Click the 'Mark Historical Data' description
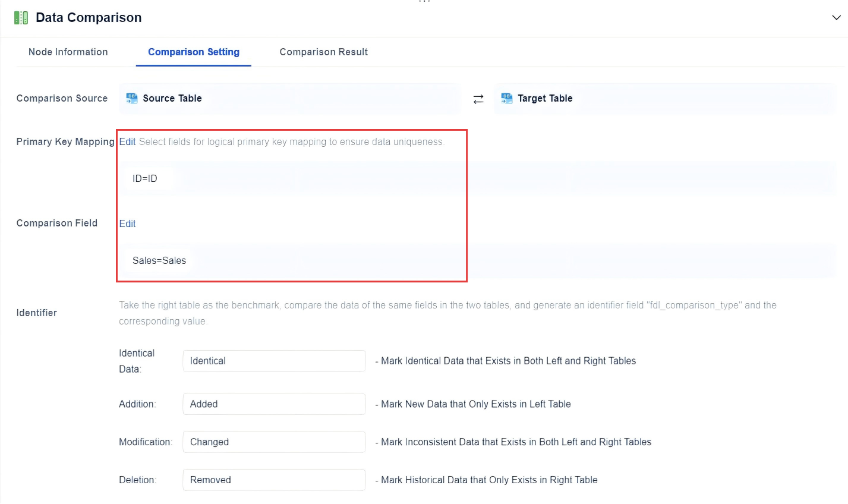The width and height of the screenshot is (848, 504). [x=486, y=480]
